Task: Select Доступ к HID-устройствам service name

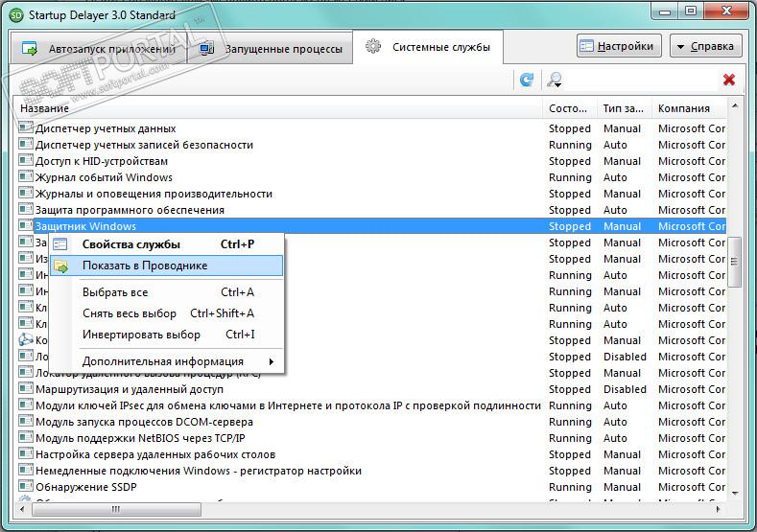Action: (102, 161)
